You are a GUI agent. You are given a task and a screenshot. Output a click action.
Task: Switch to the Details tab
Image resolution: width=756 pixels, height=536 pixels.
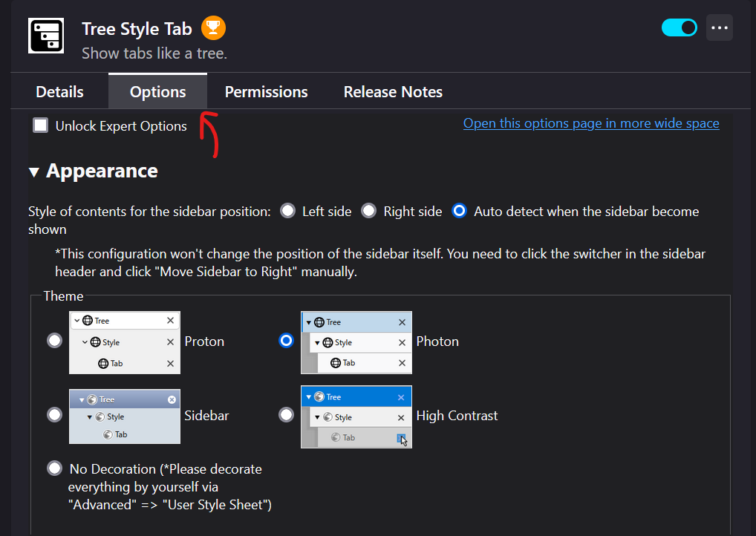point(59,92)
